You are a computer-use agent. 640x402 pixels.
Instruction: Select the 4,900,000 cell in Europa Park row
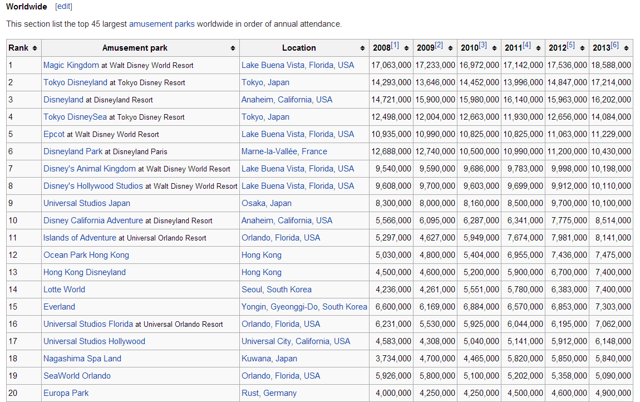pos(611,393)
